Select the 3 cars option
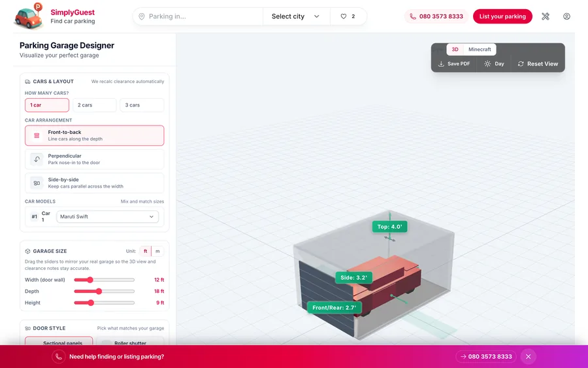 coord(142,105)
